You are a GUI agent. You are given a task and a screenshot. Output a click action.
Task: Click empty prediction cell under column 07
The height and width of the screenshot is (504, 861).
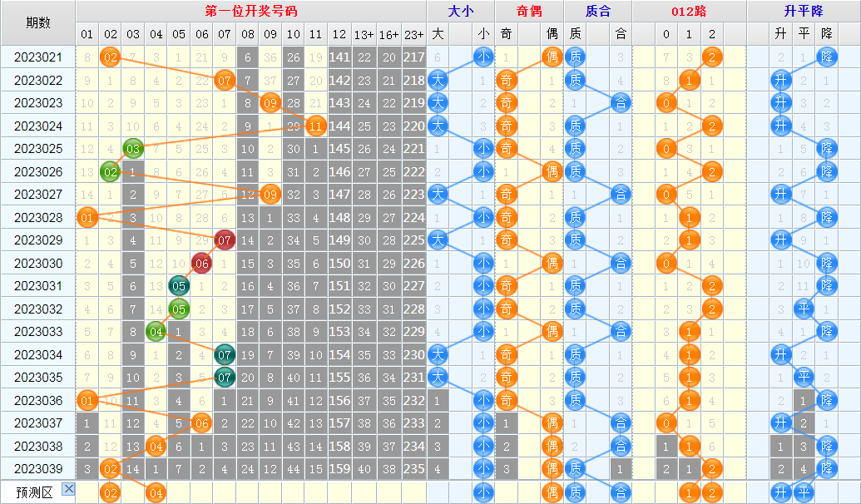click(x=224, y=492)
